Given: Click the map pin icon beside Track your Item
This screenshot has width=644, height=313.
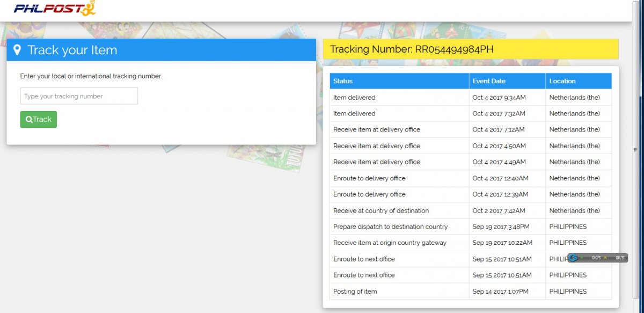Looking at the screenshot, I should coord(17,50).
